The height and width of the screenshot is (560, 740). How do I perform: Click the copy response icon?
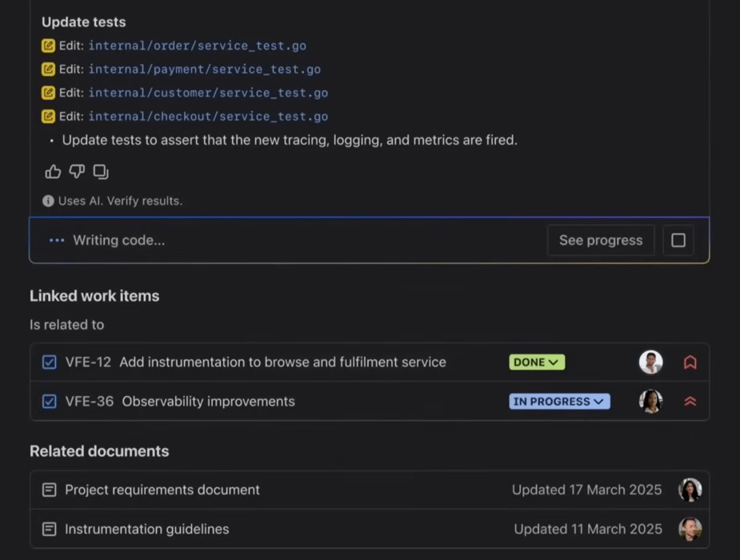tap(100, 171)
